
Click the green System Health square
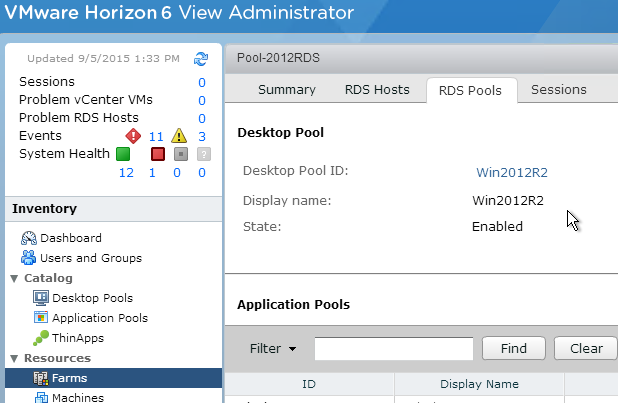pos(123,154)
